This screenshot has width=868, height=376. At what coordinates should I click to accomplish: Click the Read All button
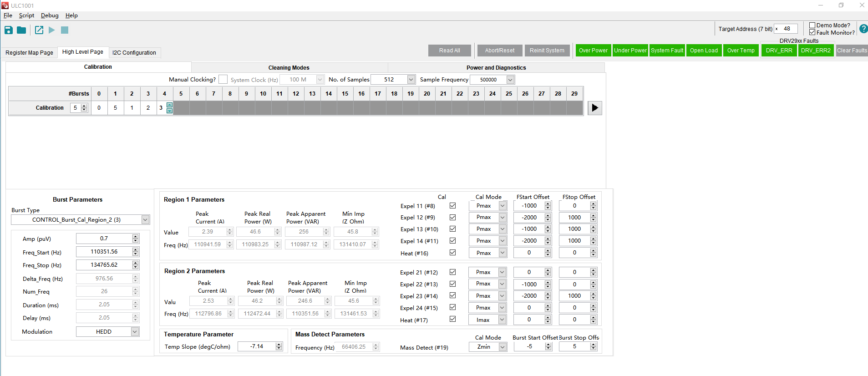click(450, 51)
